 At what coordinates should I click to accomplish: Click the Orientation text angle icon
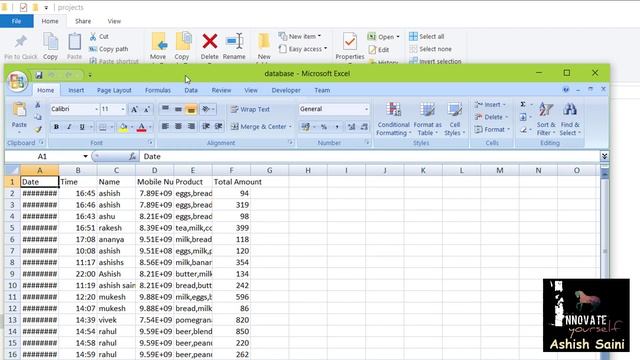206,109
